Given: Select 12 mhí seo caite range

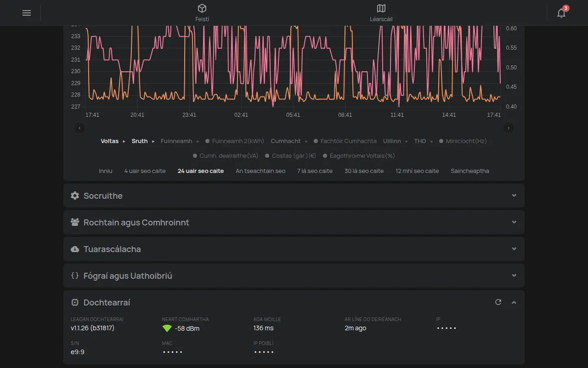Looking at the screenshot, I should pos(417,171).
